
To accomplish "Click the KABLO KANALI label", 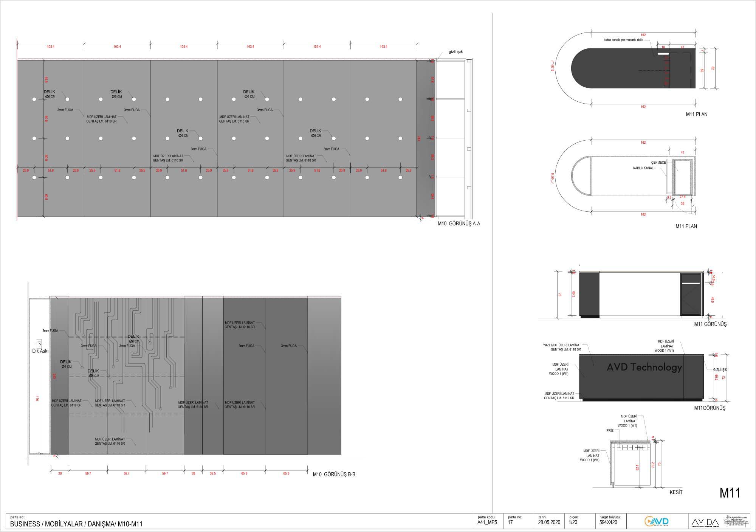I will (x=644, y=168).
